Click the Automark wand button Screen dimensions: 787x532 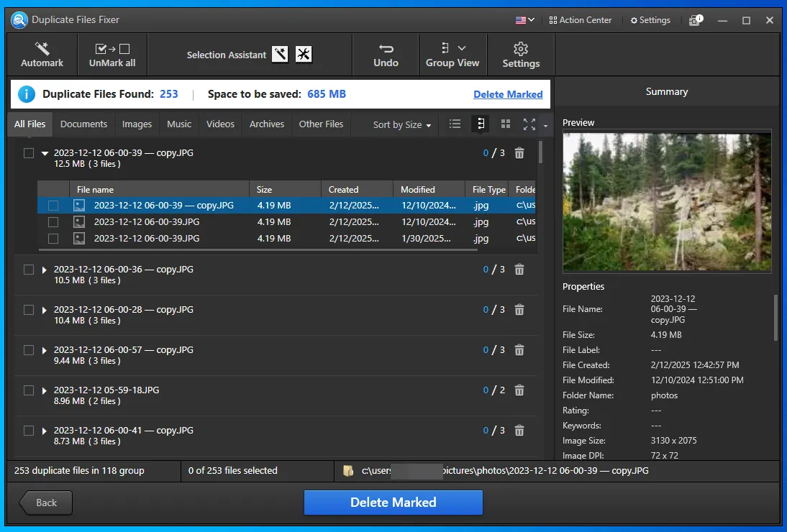click(42, 55)
